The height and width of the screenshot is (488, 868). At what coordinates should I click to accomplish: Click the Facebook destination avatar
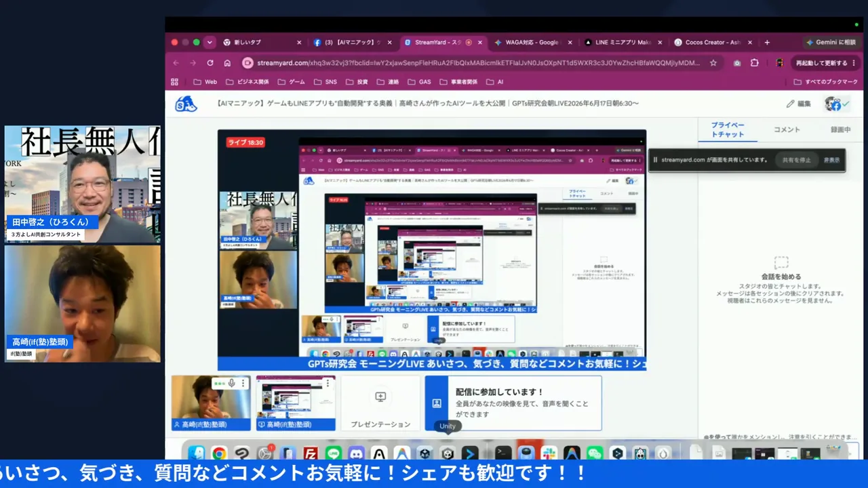[833, 104]
